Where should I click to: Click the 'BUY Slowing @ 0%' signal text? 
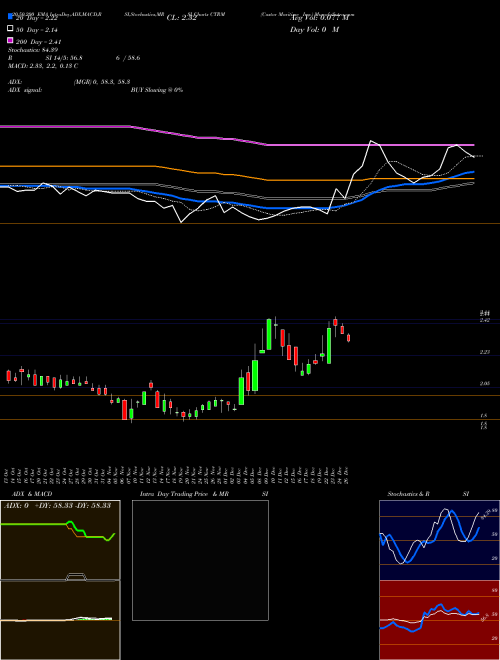pyautogui.click(x=157, y=90)
